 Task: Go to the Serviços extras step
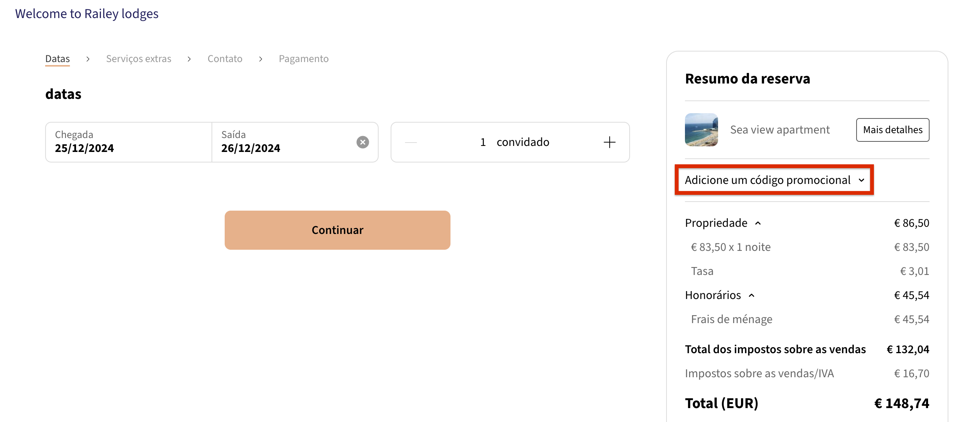pyautogui.click(x=138, y=59)
